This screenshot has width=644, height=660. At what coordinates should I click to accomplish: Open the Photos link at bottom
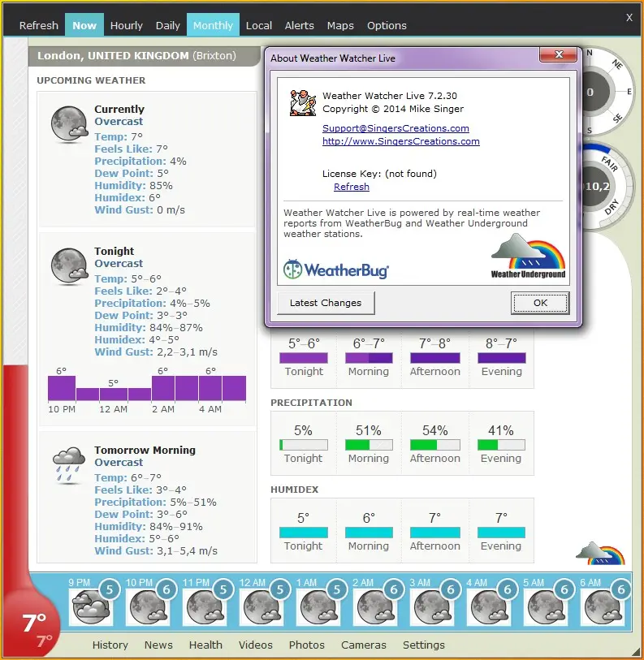point(307,645)
